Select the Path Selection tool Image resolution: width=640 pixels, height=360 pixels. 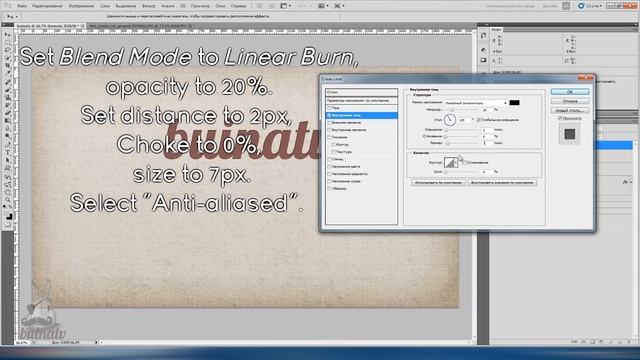click(9, 160)
